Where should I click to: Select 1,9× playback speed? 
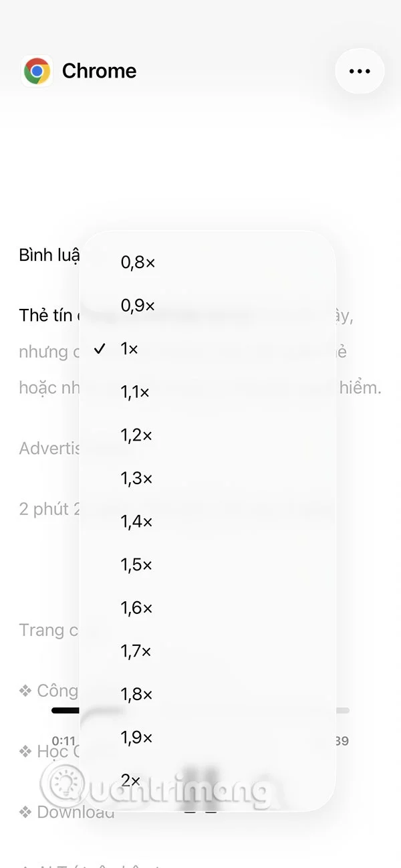coord(136,738)
